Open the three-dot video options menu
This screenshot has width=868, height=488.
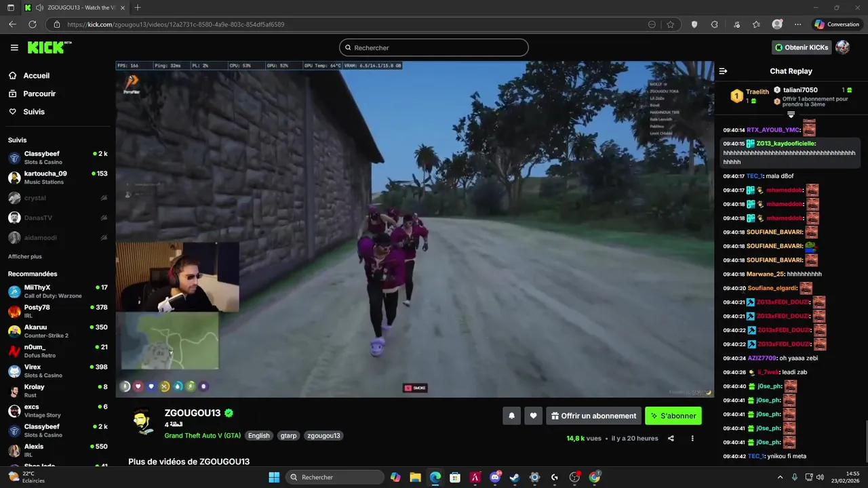[692, 439]
